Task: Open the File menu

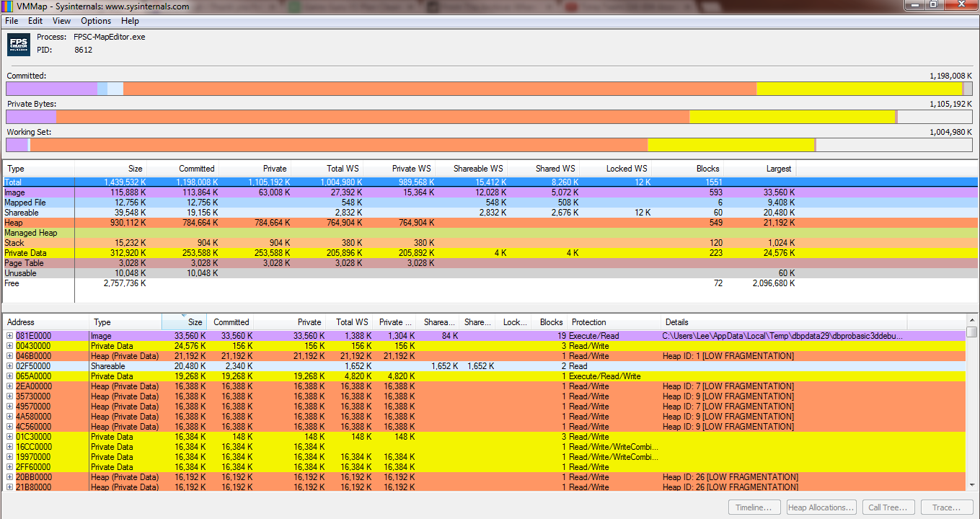Action: (12, 21)
